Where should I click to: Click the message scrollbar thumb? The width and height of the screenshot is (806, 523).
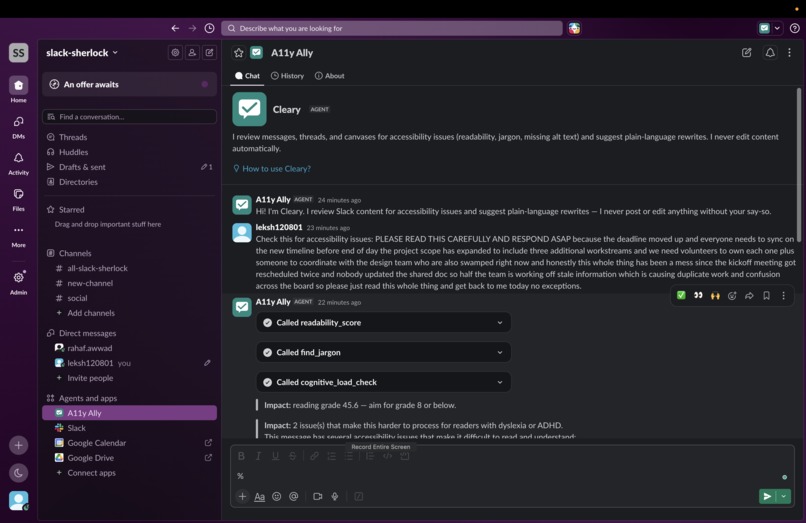click(x=799, y=165)
